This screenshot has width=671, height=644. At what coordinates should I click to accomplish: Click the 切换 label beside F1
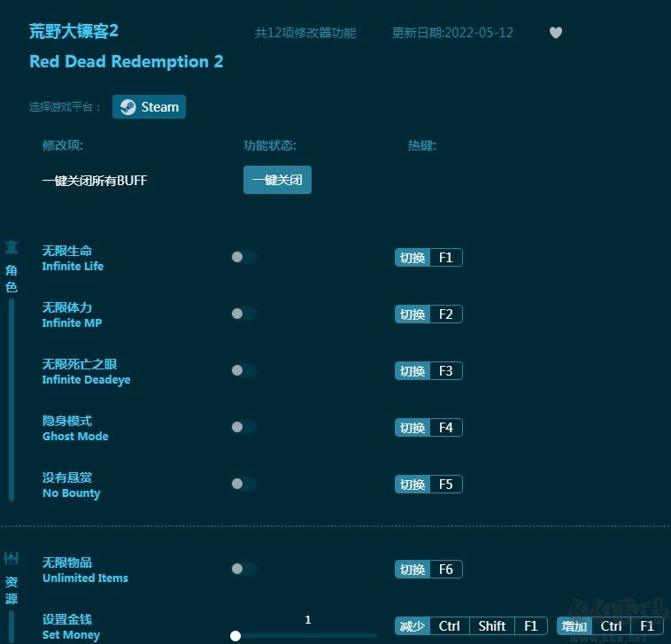[413, 258]
